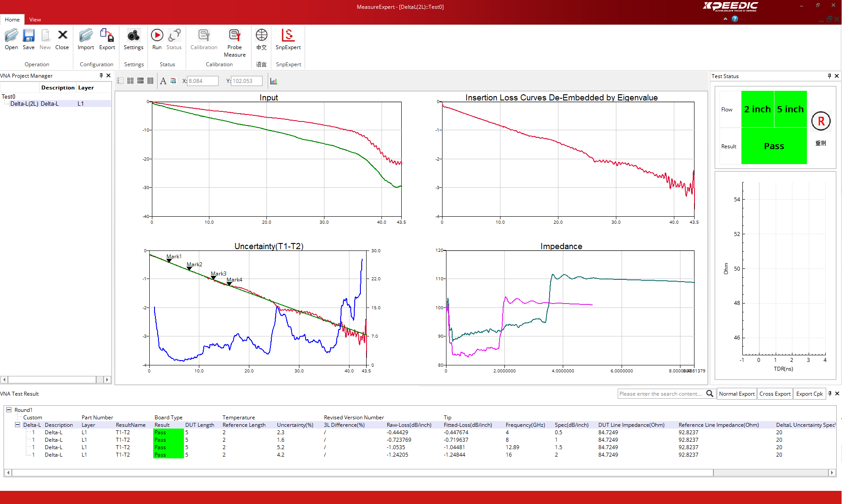Click the Y coordinate input field

[x=247, y=81]
